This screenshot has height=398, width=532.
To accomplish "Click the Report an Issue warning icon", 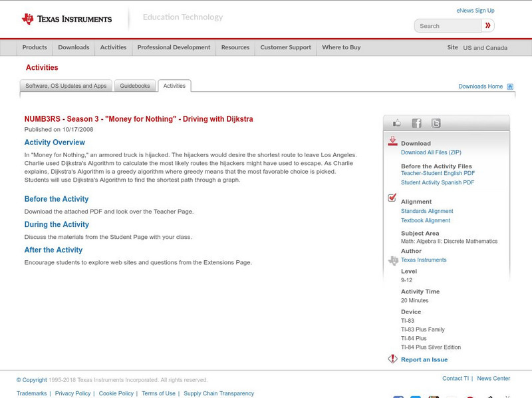I will click(392, 359).
